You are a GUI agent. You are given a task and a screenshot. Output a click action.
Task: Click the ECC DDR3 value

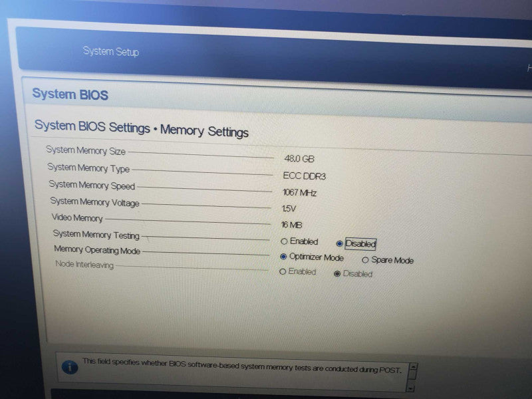(305, 176)
